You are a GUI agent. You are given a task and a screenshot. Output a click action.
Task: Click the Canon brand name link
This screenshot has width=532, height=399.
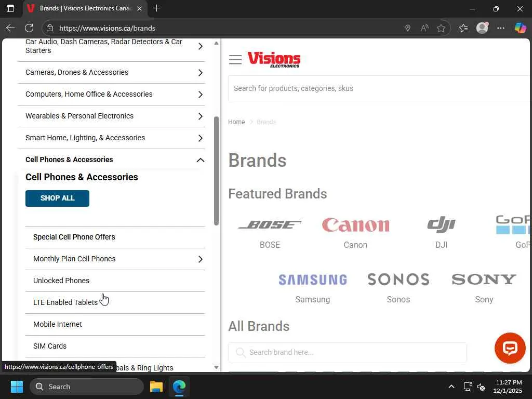click(x=355, y=245)
